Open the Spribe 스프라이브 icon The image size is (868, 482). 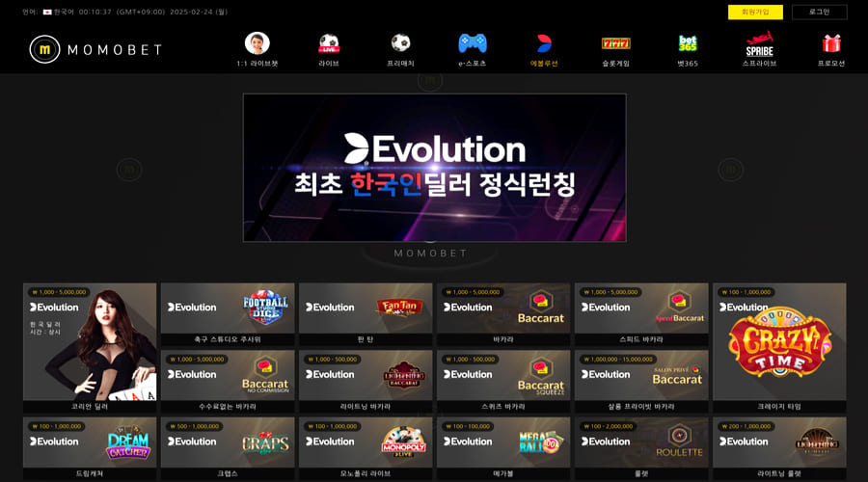pyautogui.click(x=759, y=43)
